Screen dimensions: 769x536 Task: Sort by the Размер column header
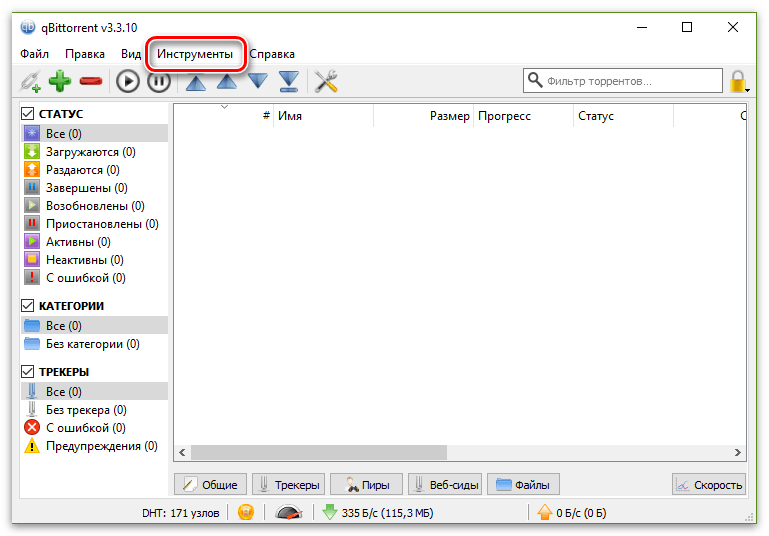423,116
